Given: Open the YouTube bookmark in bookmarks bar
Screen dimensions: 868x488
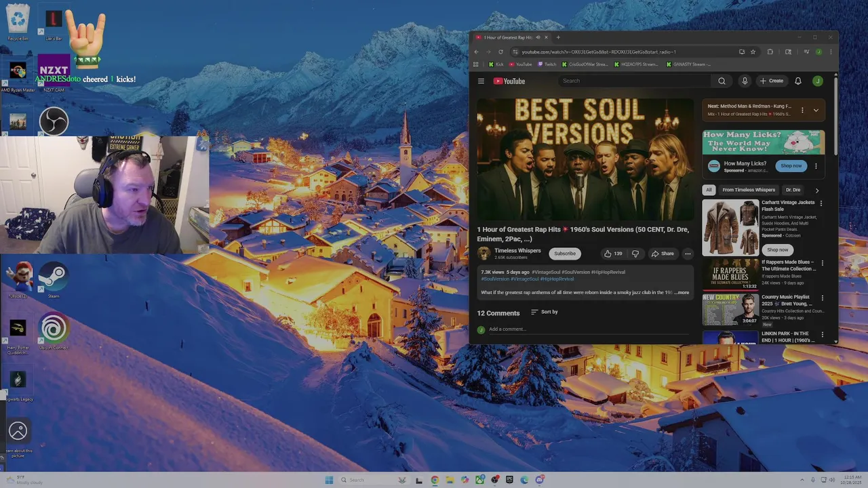Looking at the screenshot, I should click(520, 64).
